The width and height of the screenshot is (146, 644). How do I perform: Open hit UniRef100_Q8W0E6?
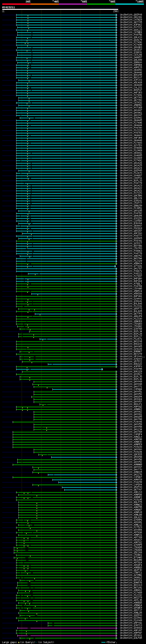click(x=131, y=321)
